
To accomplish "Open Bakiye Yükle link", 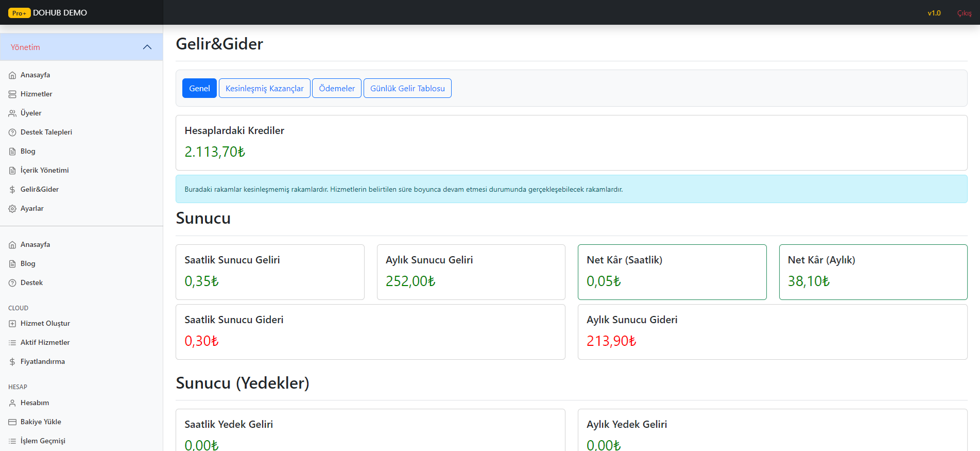I will tap(41, 422).
